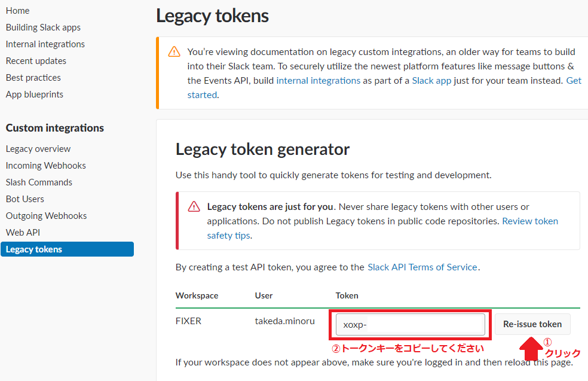The image size is (588, 381).
Task: Open the Home sidebar link
Action: tap(17, 11)
